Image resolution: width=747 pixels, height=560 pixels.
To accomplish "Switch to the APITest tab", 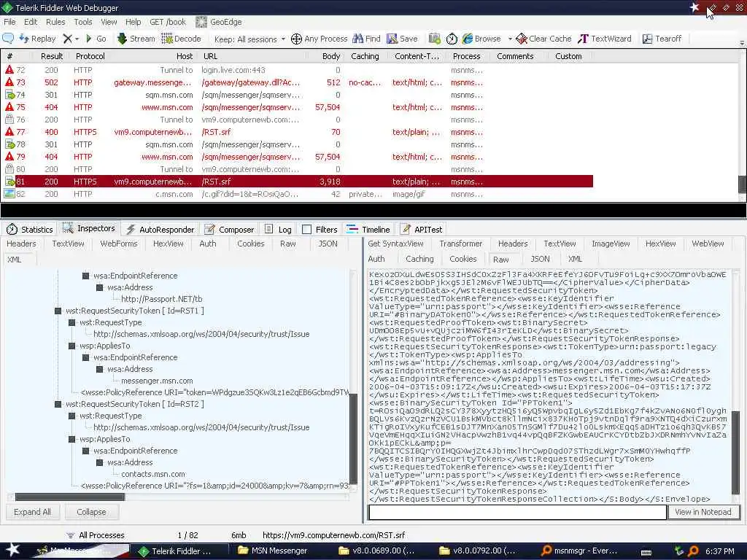I will tap(422, 230).
